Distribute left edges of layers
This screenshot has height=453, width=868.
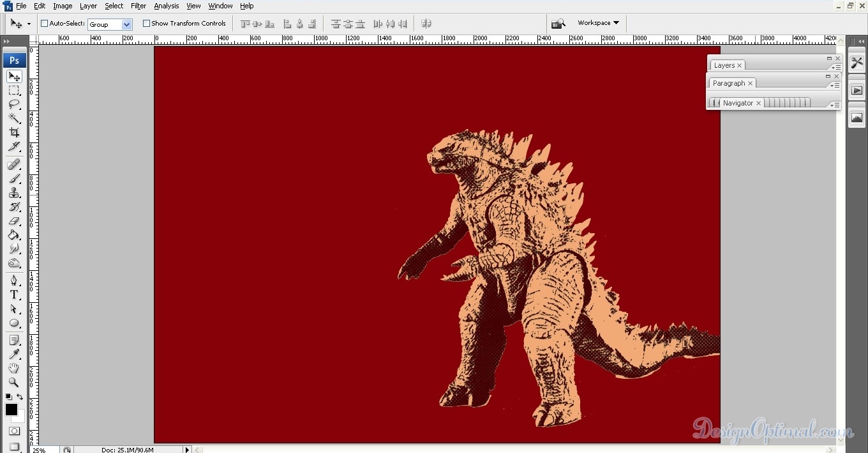pyautogui.click(x=378, y=24)
